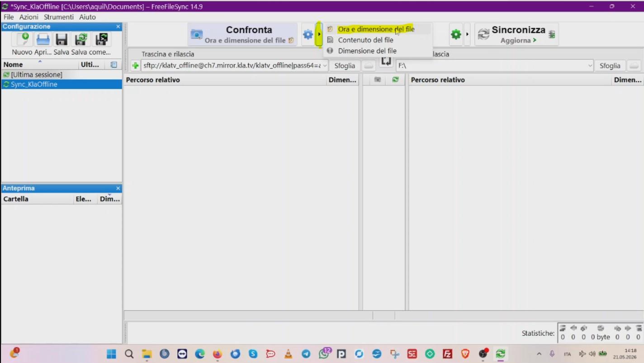This screenshot has width=644, height=363.
Task: Open synchronization settings green gear
Action: click(x=455, y=34)
